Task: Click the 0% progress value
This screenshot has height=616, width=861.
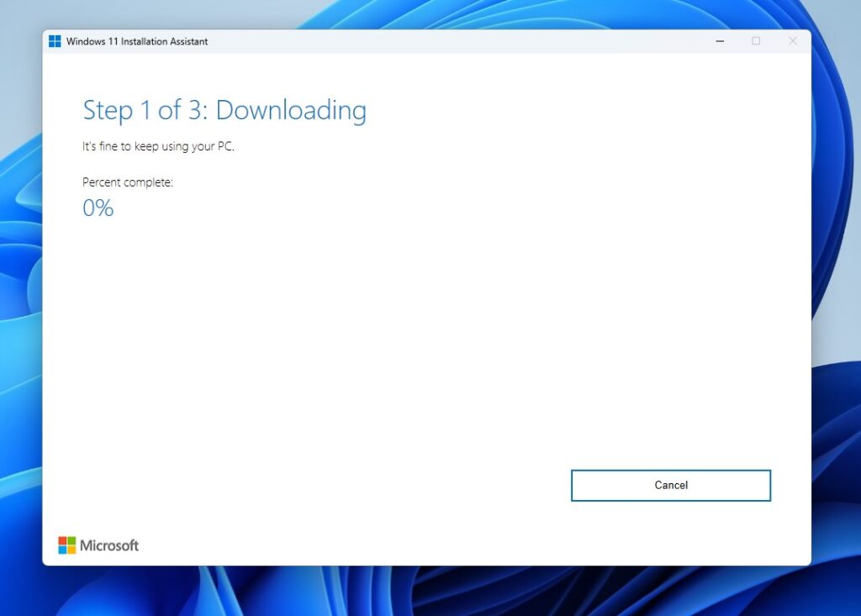Action: click(x=98, y=208)
